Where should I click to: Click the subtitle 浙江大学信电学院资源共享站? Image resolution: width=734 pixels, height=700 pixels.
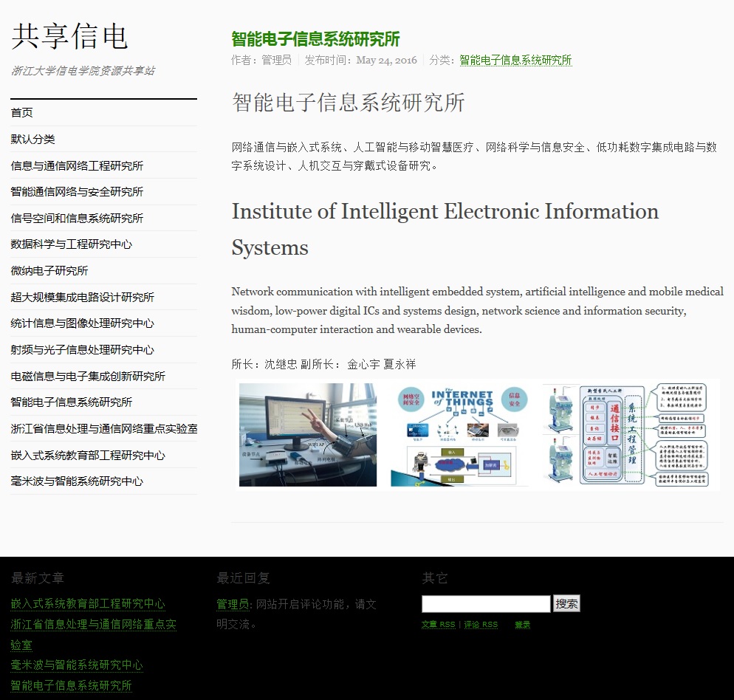83,71
